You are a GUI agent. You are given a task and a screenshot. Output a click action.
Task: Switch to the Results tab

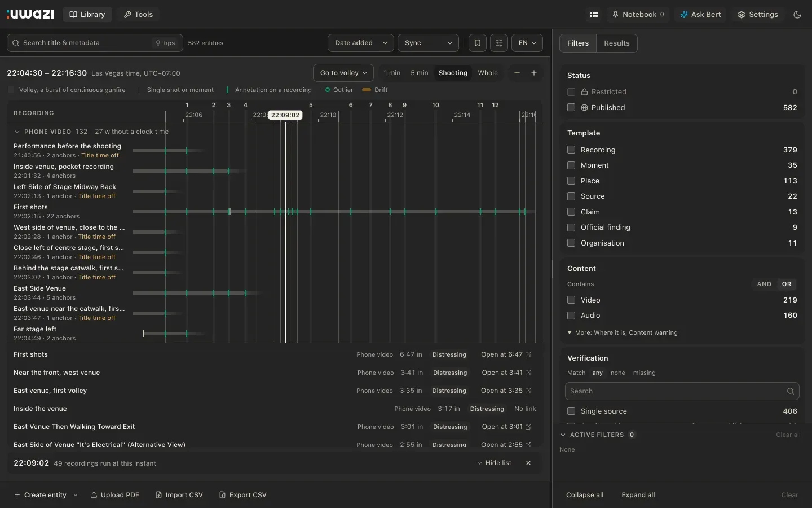tap(617, 43)
